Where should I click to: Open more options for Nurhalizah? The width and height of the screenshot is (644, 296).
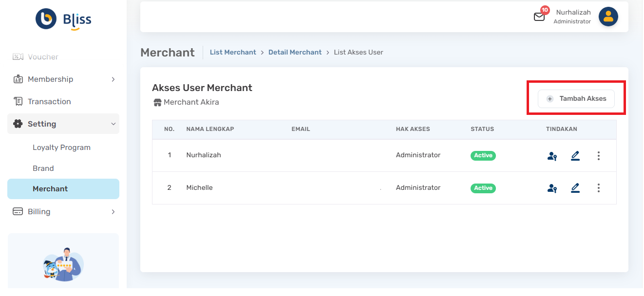(x=599, y=156)
